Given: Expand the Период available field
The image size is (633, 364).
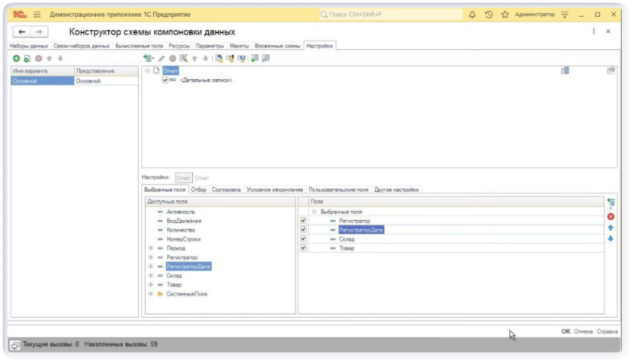Looking at the screenshot, I should coord(150,248).
